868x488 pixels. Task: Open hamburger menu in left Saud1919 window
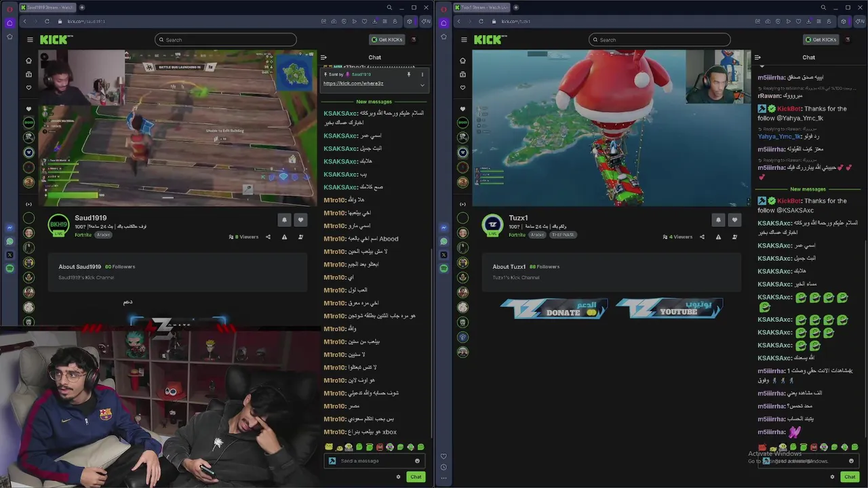(30, 40)
